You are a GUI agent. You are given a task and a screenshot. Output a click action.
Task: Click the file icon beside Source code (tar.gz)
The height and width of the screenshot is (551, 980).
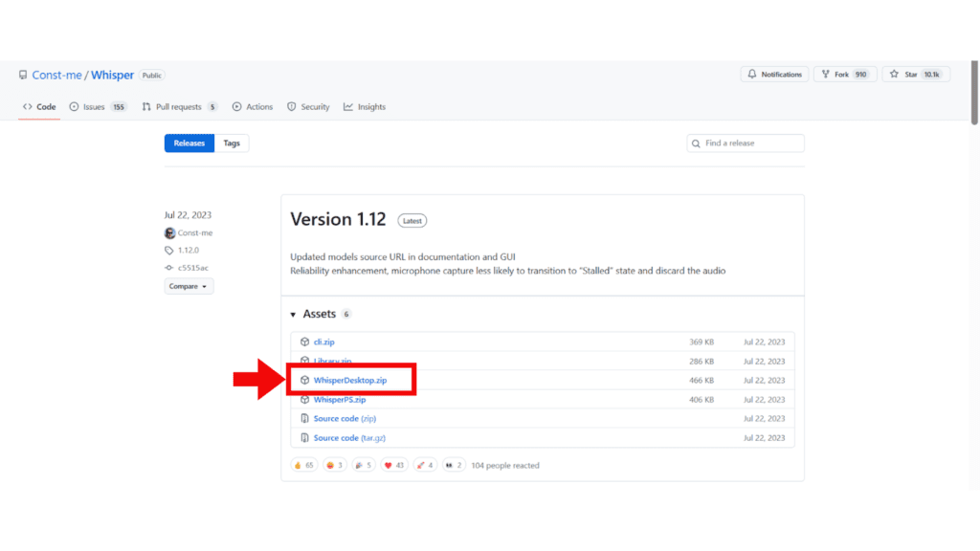[304, 437]
